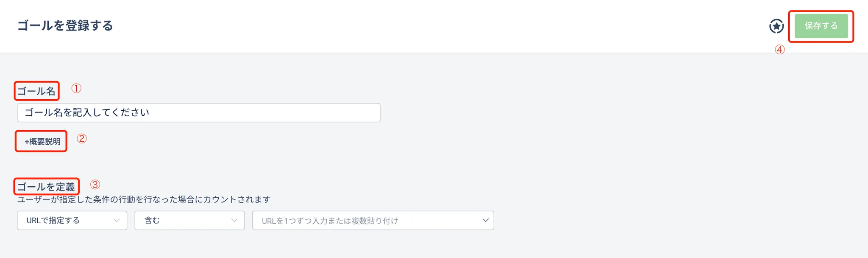Click the plus sign before 概要説明
Screen dimensions: 868x258
pos(27,142)
